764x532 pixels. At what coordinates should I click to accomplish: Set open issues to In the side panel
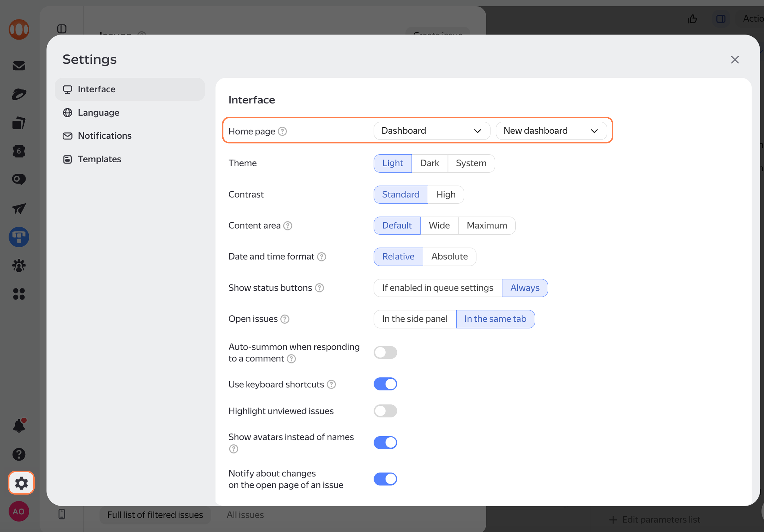[415, 319]
